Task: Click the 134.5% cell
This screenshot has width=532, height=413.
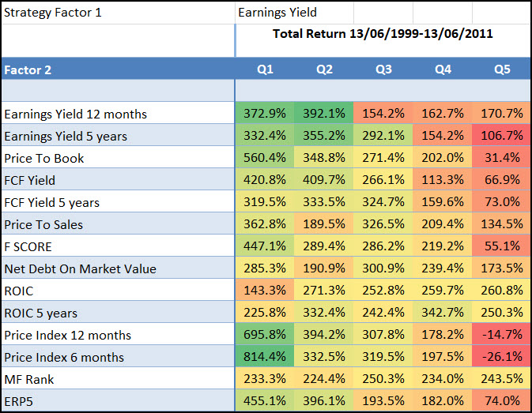Action: click(x=502, y=223)
